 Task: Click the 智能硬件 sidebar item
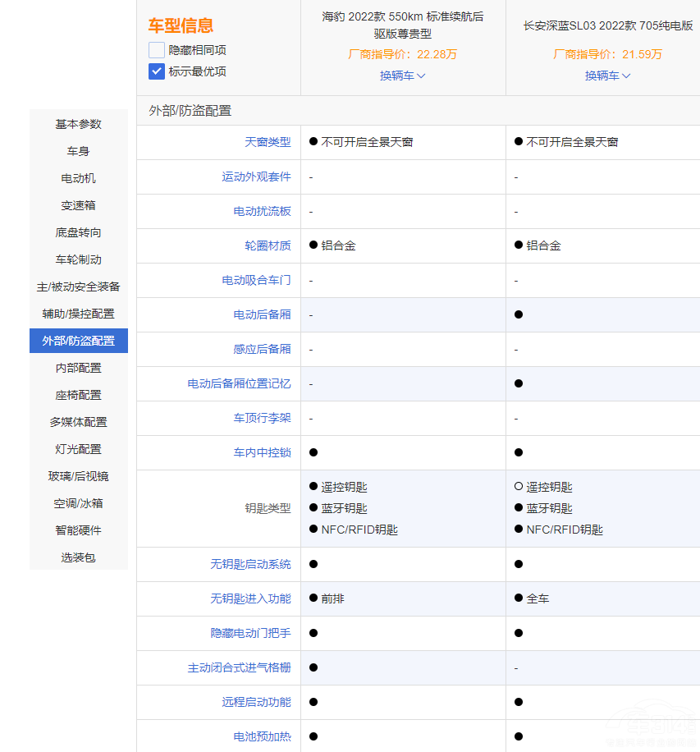click(x=79, y=530)
